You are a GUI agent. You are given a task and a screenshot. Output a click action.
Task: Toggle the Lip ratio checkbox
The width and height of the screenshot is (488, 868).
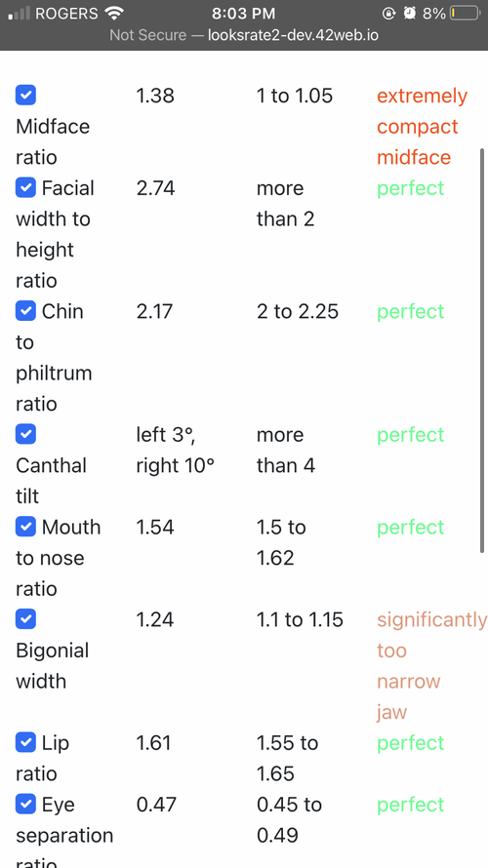25,742
